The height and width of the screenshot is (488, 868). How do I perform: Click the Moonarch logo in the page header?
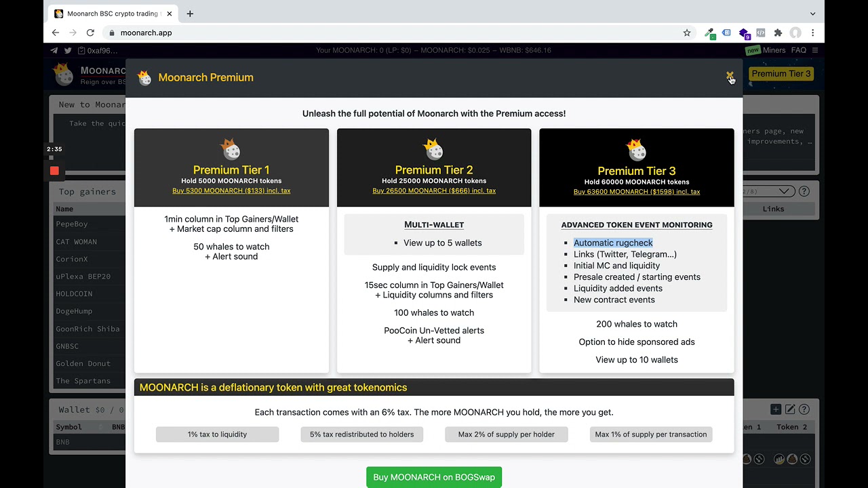[x=64, y=75]
